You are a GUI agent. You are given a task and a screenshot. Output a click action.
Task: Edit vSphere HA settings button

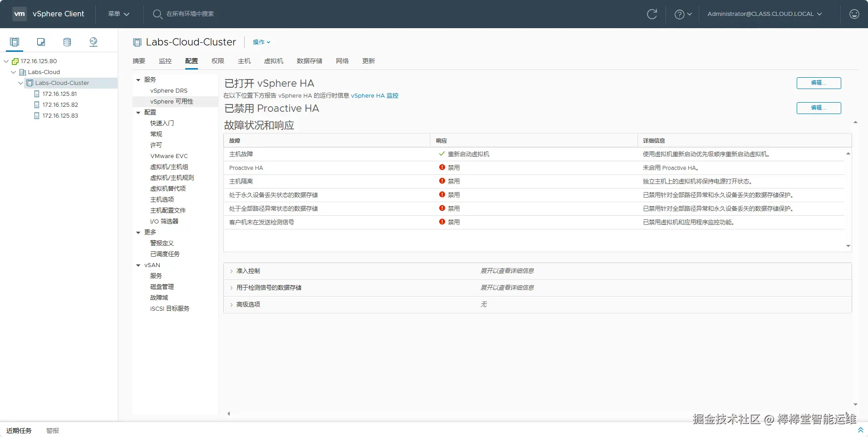819,83
